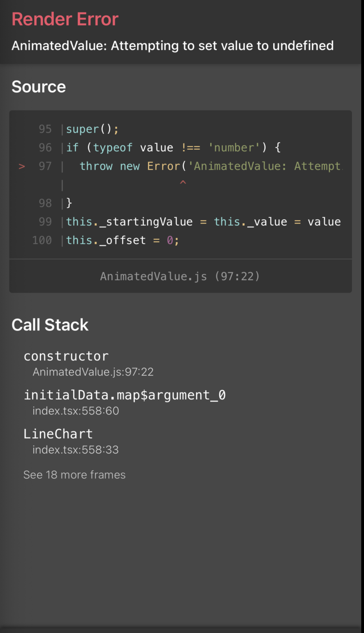364x633 pixels.
Task: Select the constructor frame in Call Stack
Action: pos(66,355)
